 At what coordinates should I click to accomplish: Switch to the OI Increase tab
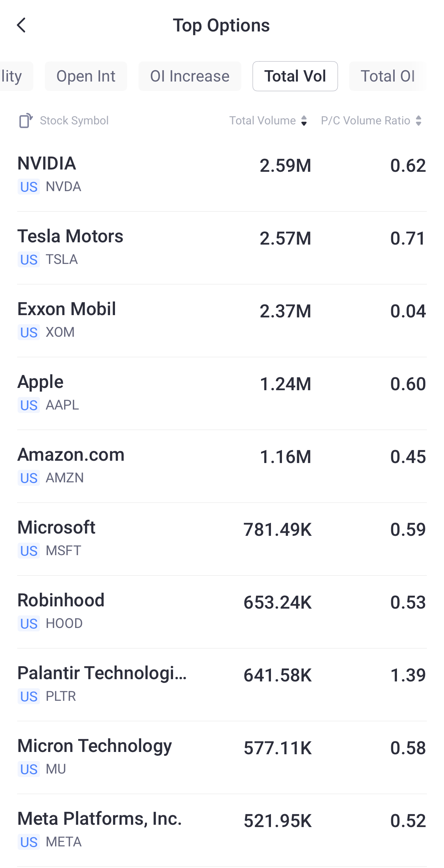(x=190, y=76)
